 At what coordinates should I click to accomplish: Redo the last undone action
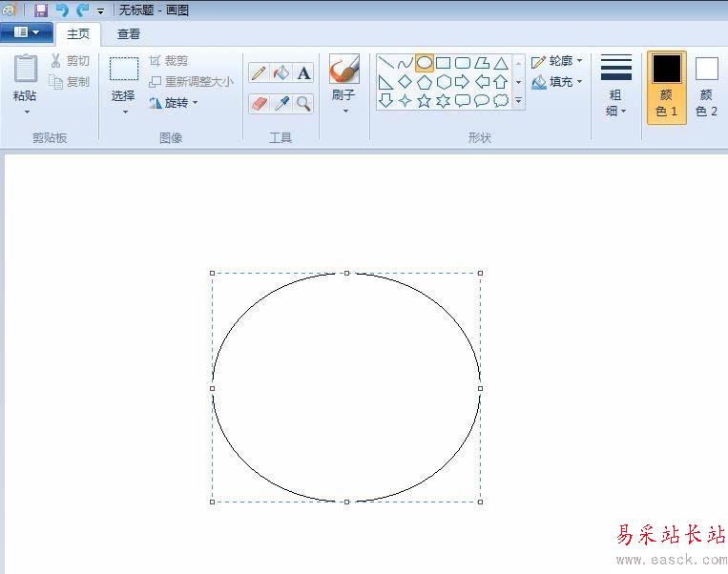click(83, 10)
